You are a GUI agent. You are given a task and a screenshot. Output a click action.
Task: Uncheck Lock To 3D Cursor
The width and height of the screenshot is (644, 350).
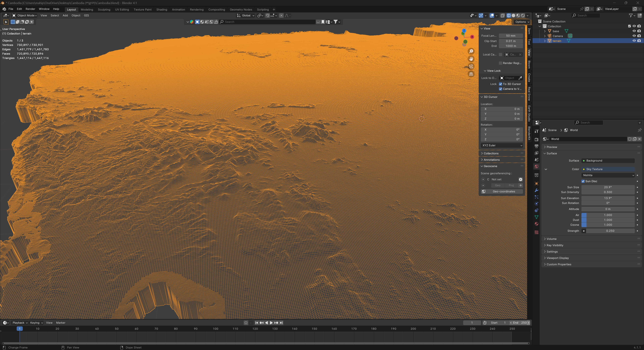(500, 84)
